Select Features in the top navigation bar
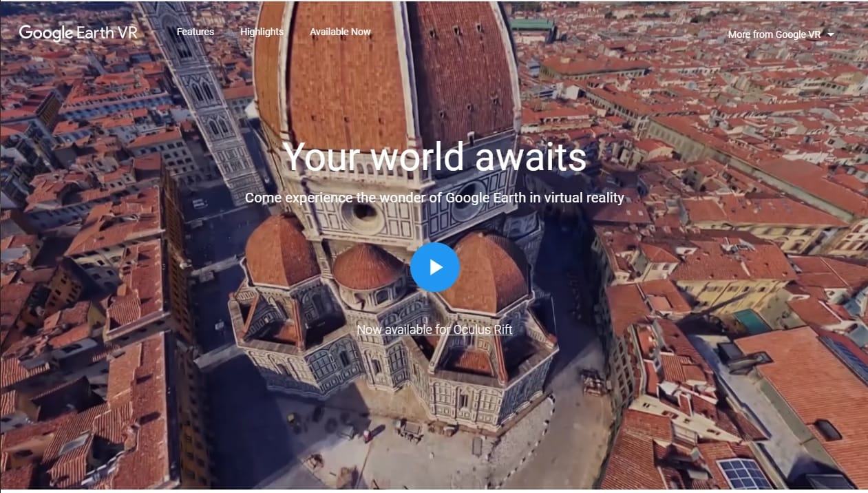Image resolution: width=868 pixels, height=493 pixels. tap(195, 32)
